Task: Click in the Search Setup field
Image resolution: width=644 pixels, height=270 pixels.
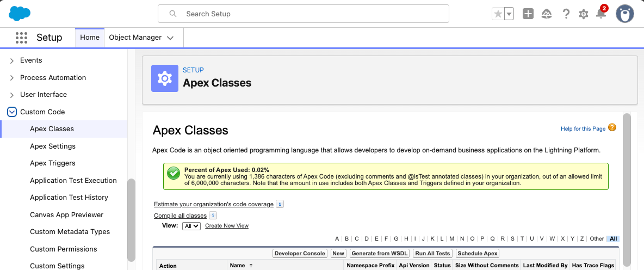Action: (303, 14)
